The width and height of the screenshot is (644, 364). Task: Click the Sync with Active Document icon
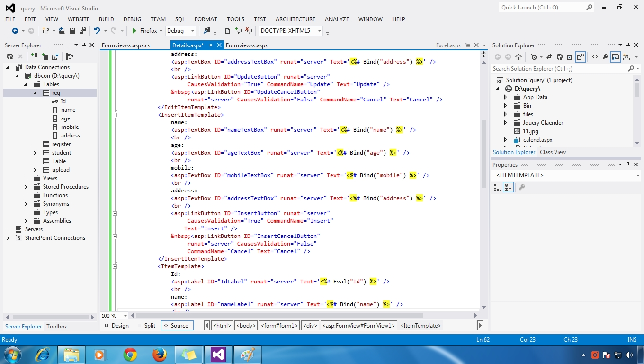[x=549, y=56]
